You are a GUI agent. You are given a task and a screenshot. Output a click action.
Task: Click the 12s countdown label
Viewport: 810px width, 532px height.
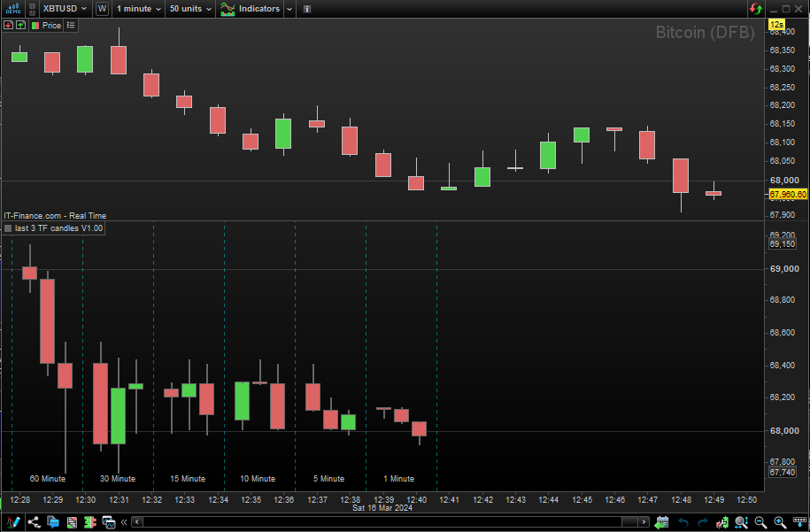tap(776, 24)
